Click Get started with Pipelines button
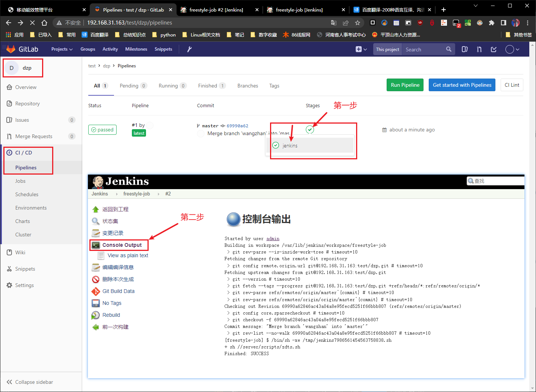Screen dimensions: 536x392 click(462, 85)
